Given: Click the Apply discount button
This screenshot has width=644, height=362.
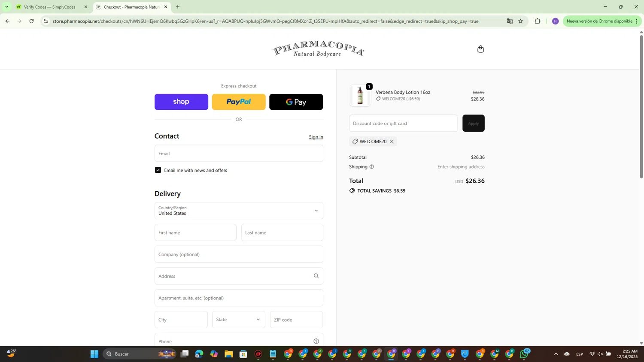Looking at the screenshot, I should tap(474, 123).
